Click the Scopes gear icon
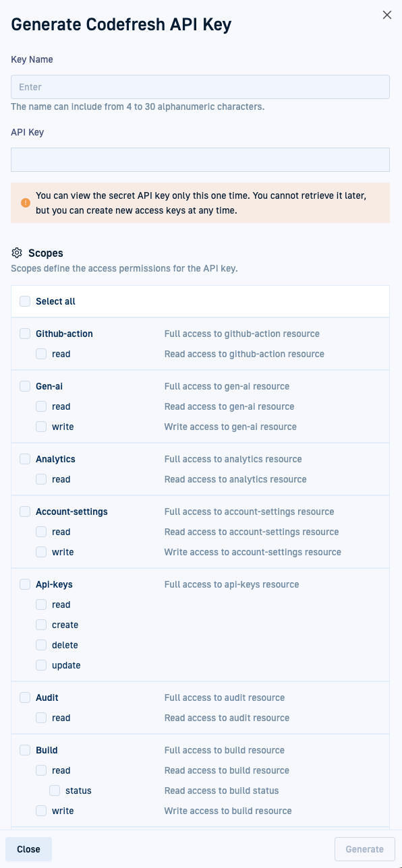This screenshot has width=402, height=868. [x=18, y=253]
